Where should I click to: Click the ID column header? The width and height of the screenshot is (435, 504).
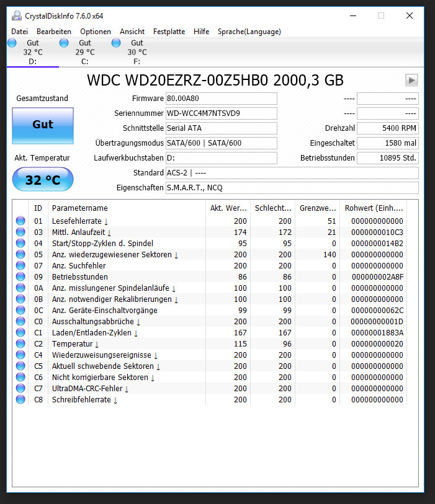click(38, 208)
